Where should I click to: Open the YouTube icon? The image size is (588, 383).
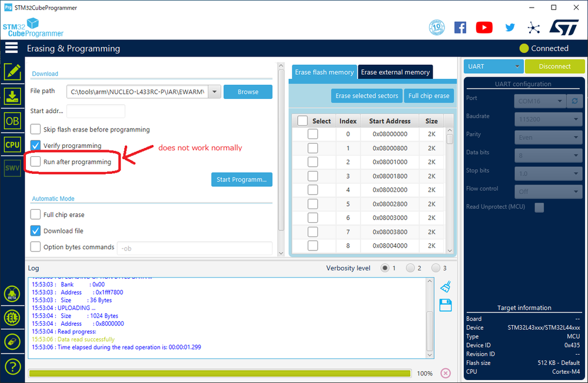pos(484,28)
